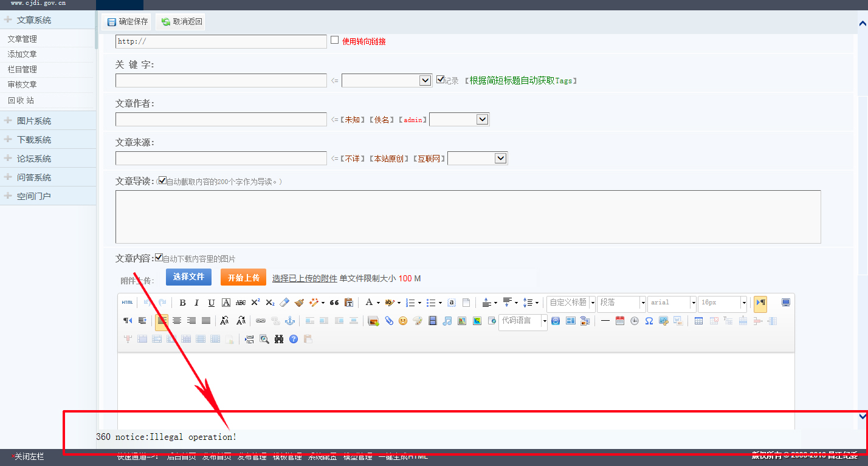
Task: Justify text in the editor
Action: pos(206,321)
